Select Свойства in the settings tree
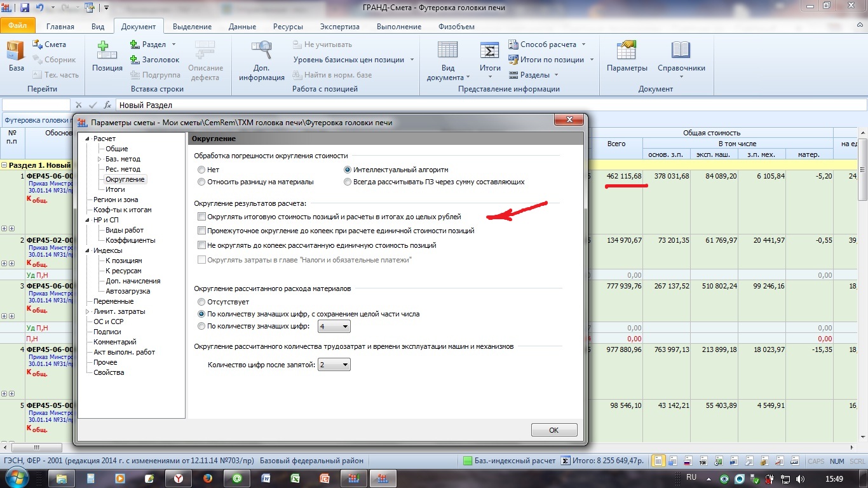868x488 pixels. point(109,372)
